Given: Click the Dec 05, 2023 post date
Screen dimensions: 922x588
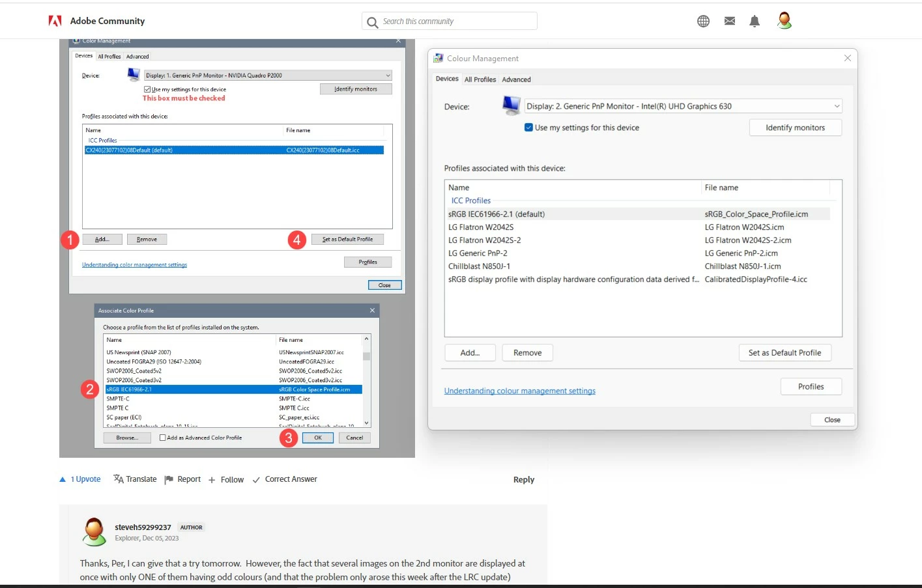Looking at the screenshot, I should pos(160,539).
